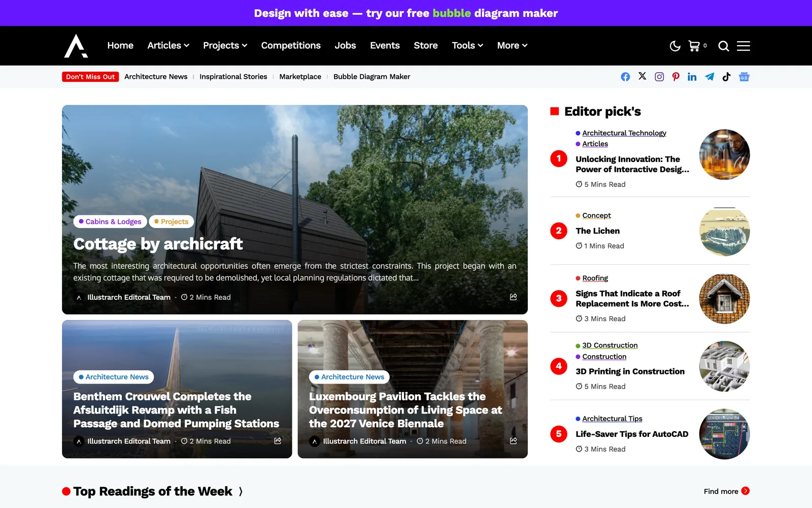This screenshot has width=812, height=508.
Task: Open the hamburger menu icon
Action: (x=743, y=46)
